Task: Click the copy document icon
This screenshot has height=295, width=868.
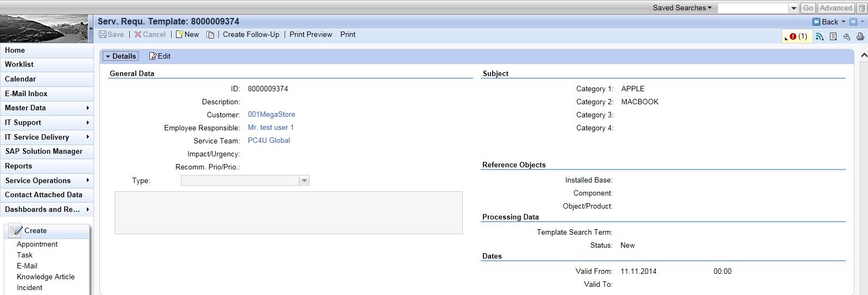Action: [x=210, y=35]
